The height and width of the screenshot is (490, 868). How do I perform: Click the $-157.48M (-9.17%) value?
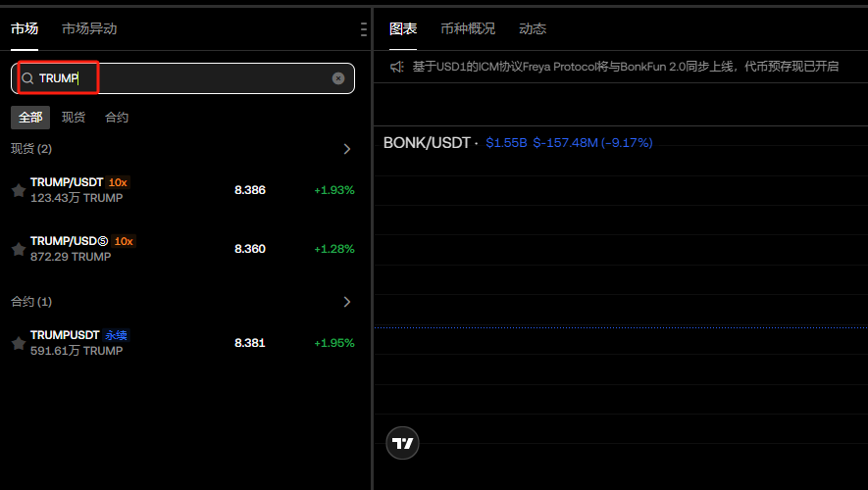pyautogui.click(x=592, y=143)
